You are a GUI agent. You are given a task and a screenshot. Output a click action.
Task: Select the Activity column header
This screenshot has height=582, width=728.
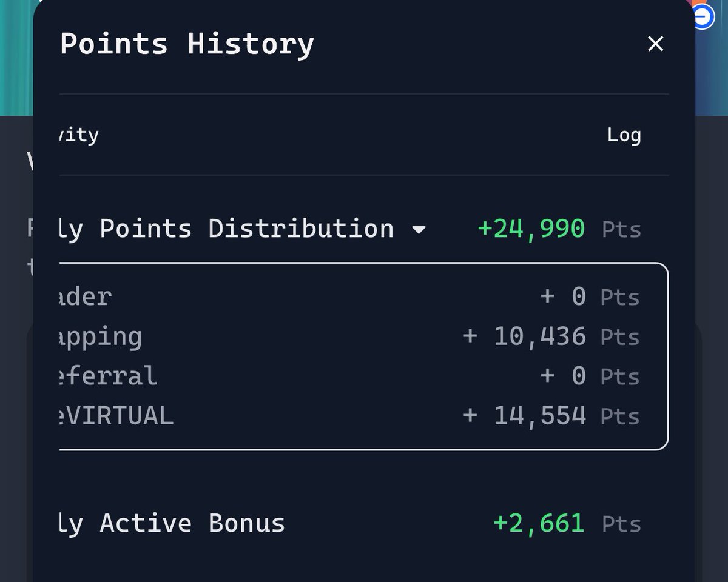pos(79,135)
